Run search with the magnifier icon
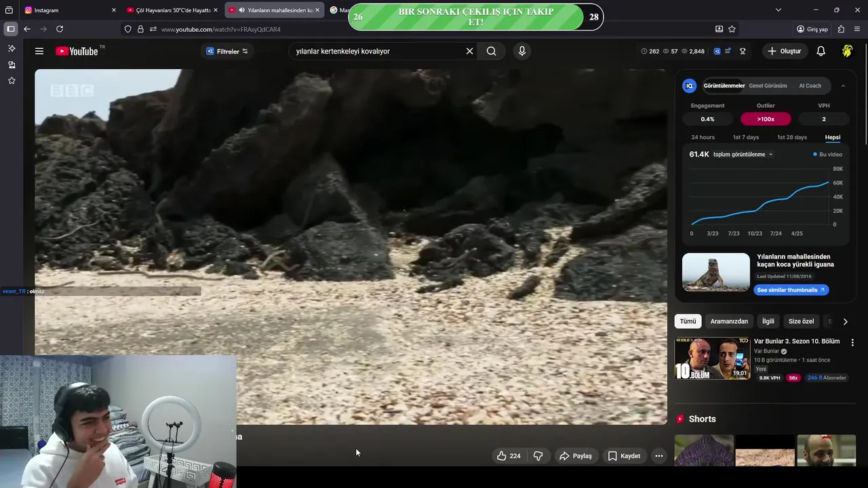 pos(492,51)
